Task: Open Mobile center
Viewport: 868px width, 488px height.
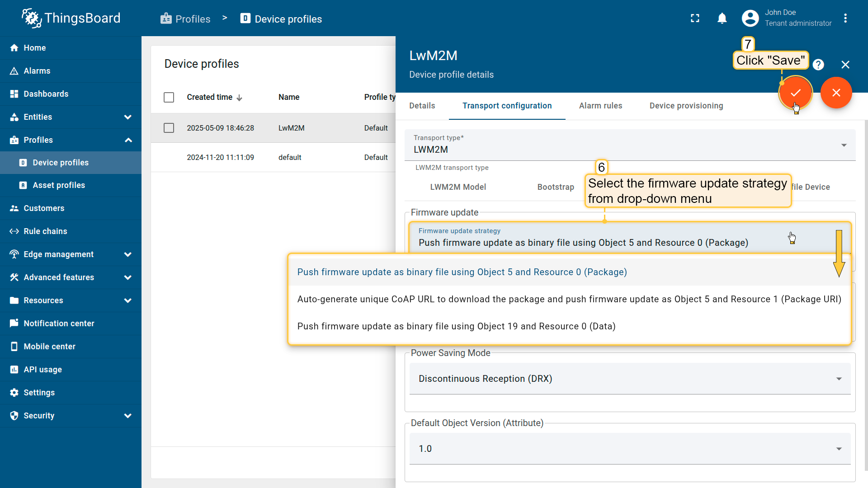Action: tap(71, 347)
